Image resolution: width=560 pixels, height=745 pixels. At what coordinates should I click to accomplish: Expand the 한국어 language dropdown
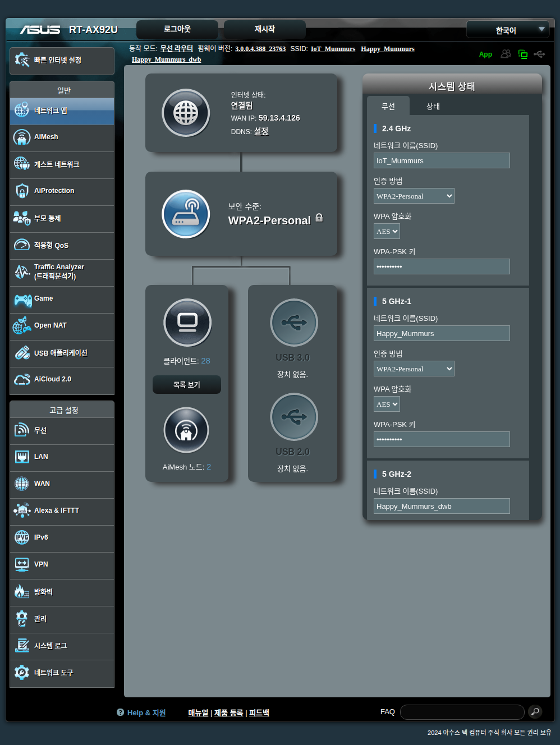click(x=507, y=30)
